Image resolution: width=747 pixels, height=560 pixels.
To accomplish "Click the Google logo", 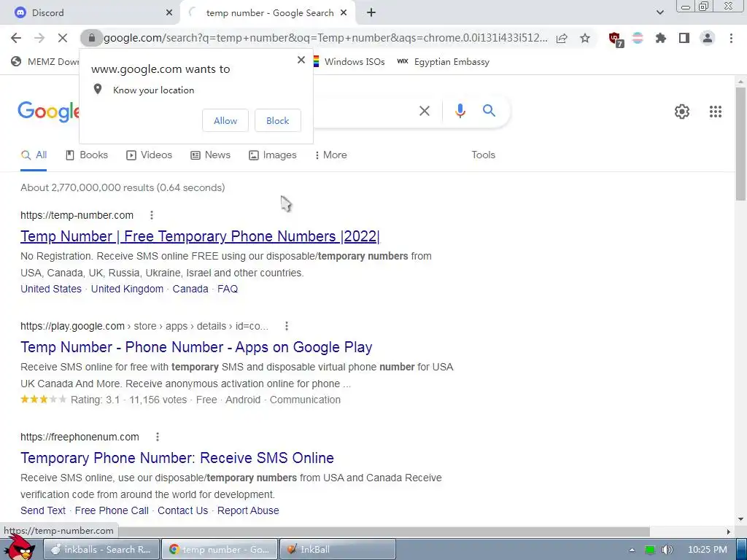I will pyautogui.click(x=49, y=112).
